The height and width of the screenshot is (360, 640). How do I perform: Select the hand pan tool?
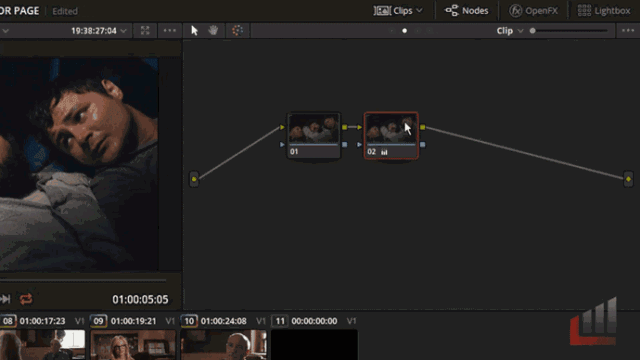pyautogui.click(x=213, y=31)
